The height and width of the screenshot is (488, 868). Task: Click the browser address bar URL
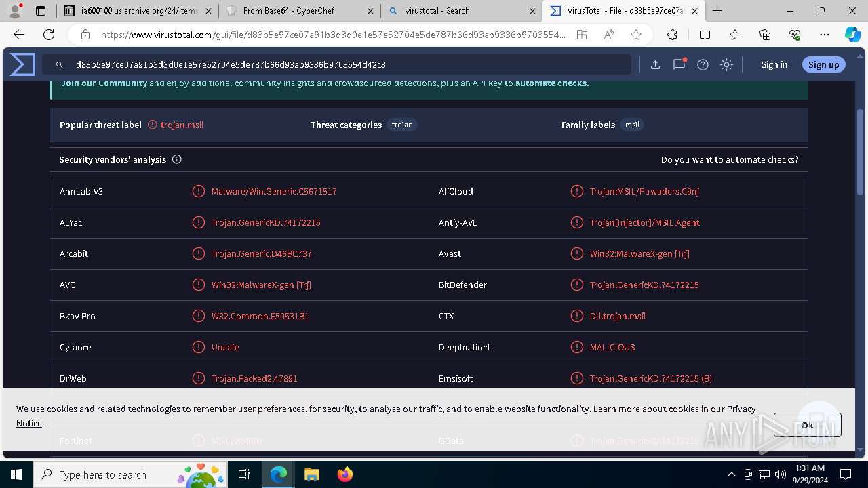click(332, 35)
